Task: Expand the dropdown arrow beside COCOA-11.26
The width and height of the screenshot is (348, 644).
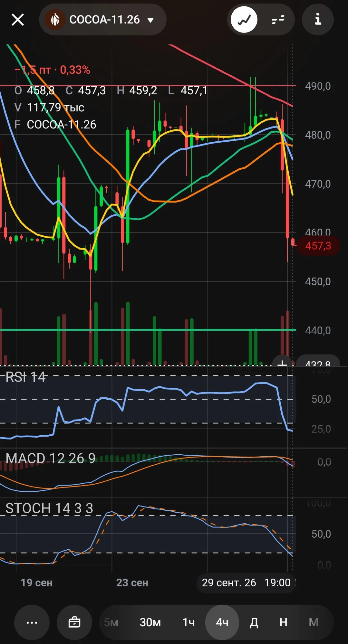Action: pyautogui.click(x=150, y=20)
